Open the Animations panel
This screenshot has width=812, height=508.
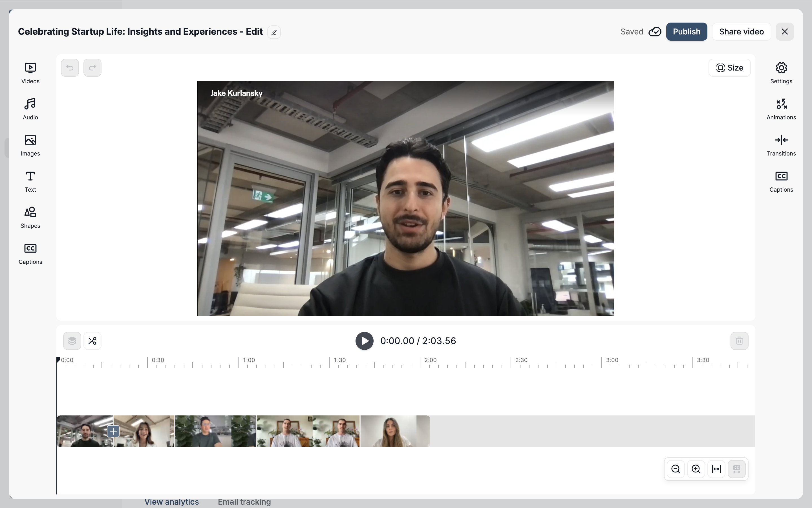click(x=781, y=109)
